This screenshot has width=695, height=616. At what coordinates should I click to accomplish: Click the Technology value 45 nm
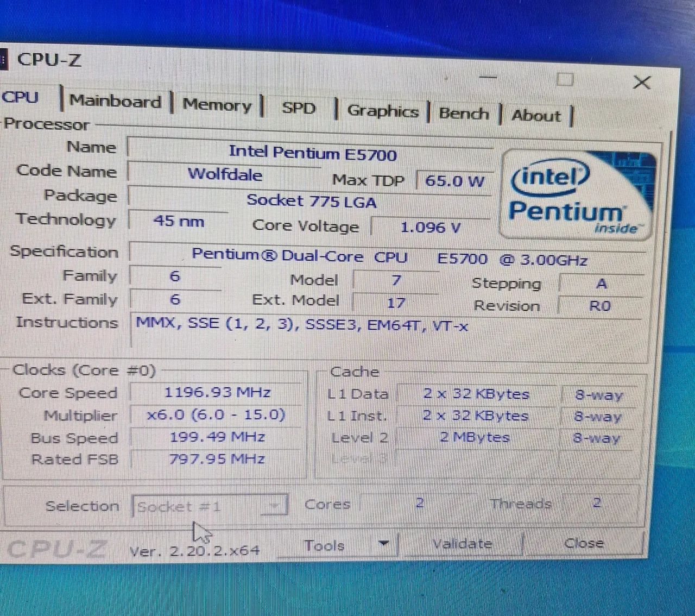(179, 221)
